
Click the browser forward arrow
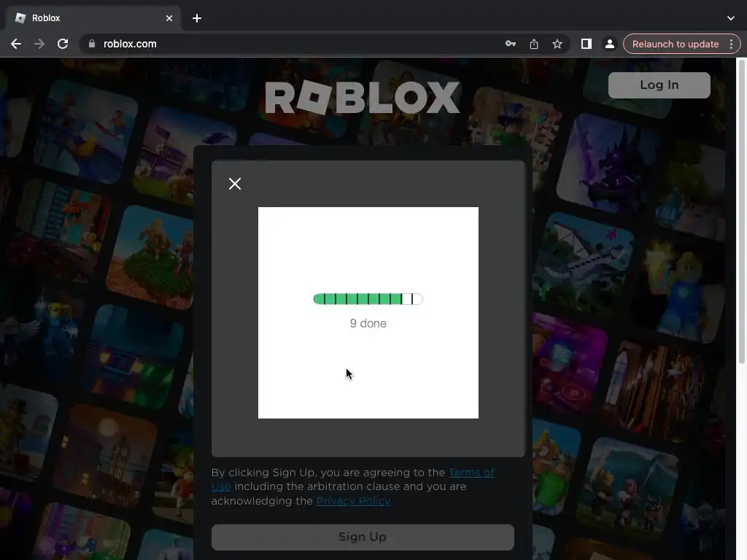(x=39, y=44)
